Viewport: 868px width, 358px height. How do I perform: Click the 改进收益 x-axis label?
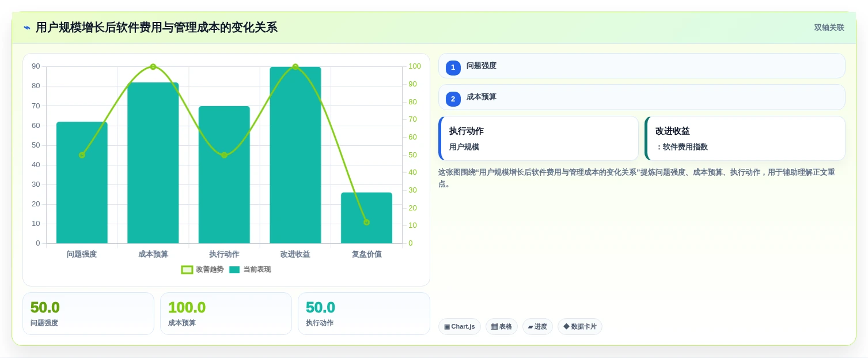(x=295, y=254)
